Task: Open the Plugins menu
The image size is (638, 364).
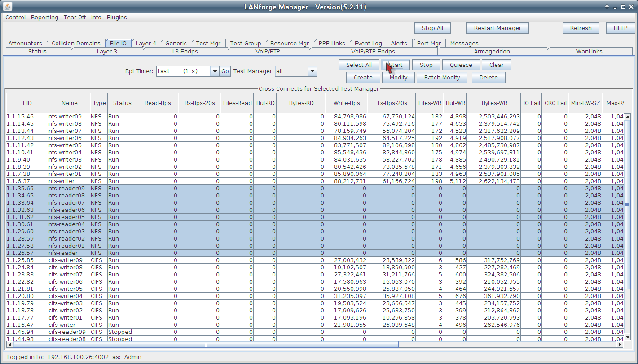Action: [117, 18]
